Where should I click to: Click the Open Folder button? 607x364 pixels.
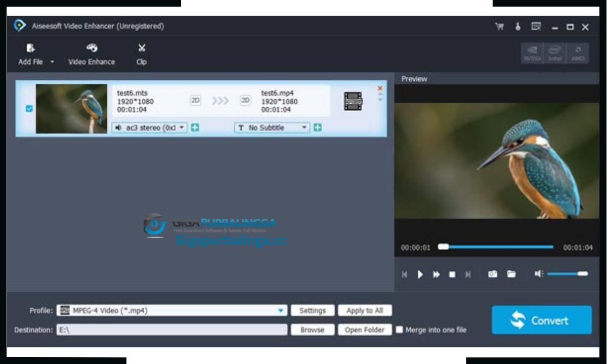pos(365,330)
